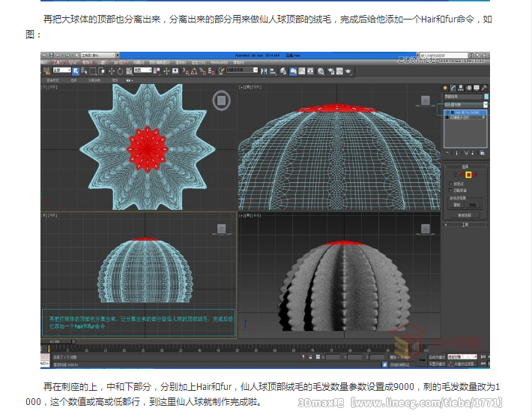Toggle Hair and Fur lightbulb visibility

[x=448, y=112]
